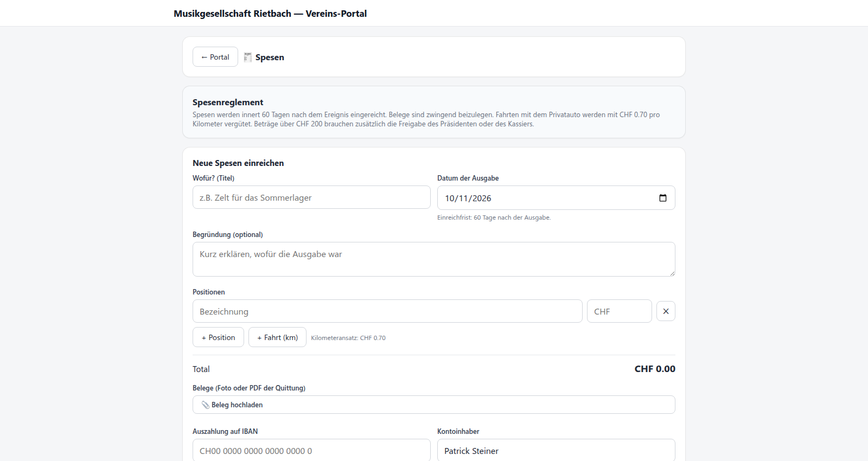Click the Datum der Ausgabe field
The width and height of the screenshot is (868, 461).
(556, 198)
